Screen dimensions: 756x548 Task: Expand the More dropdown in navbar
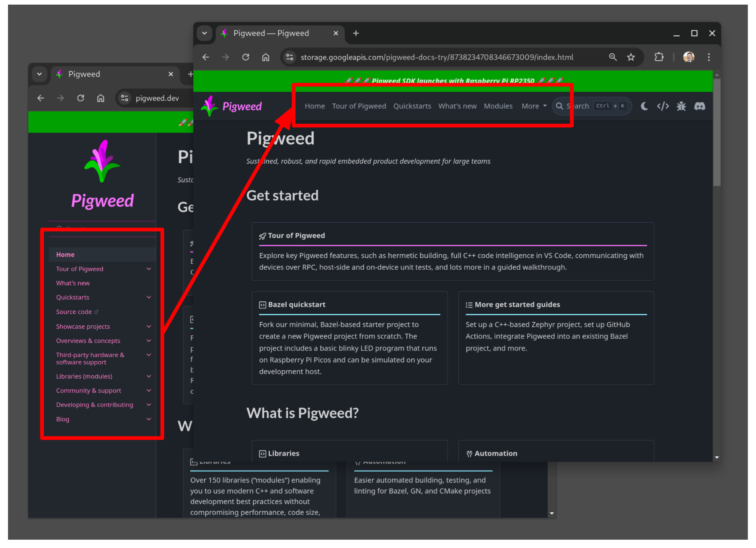[534, 106]
